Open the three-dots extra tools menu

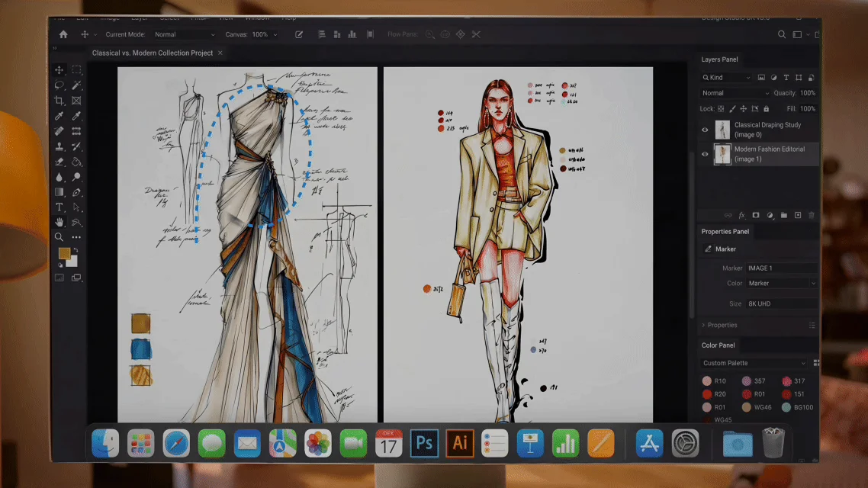(x=76, y=237)
